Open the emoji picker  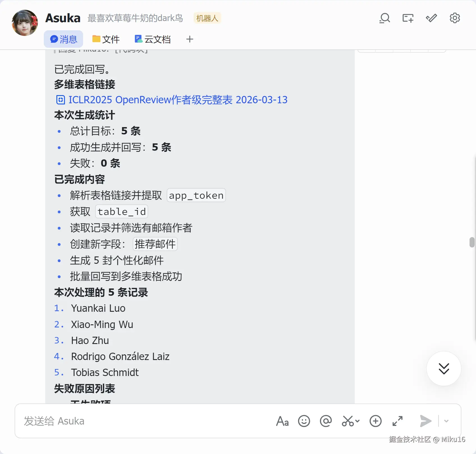pos(304,421)
